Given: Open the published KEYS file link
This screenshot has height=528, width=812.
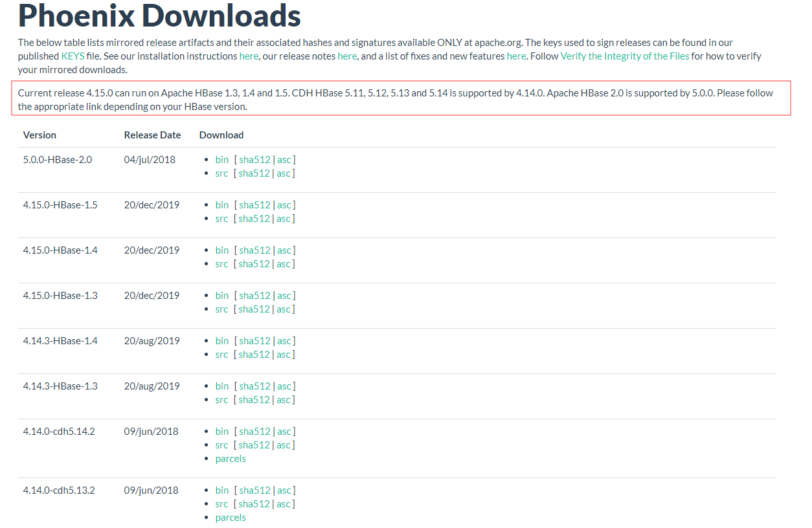Looking at the screenshot, I should click(x=73, y=56).
